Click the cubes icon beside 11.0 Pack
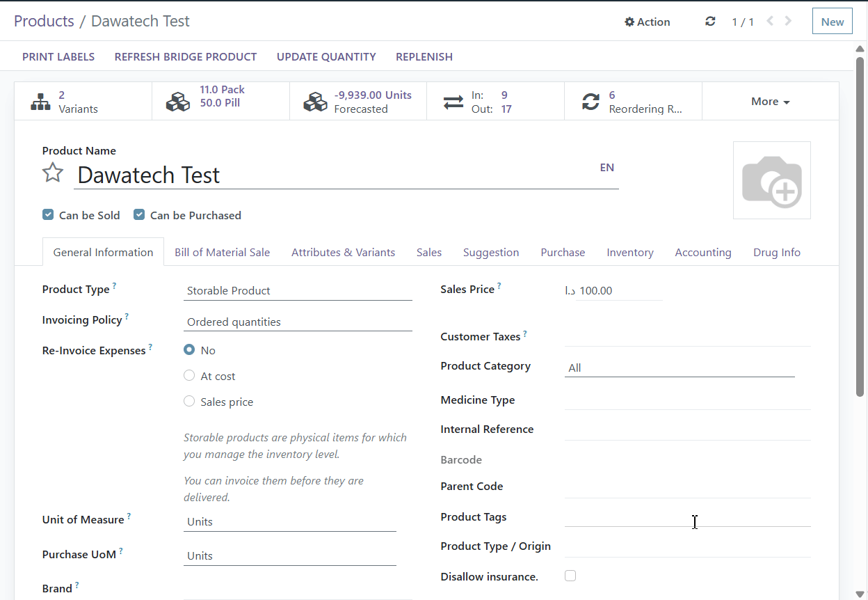 [178, 102]
